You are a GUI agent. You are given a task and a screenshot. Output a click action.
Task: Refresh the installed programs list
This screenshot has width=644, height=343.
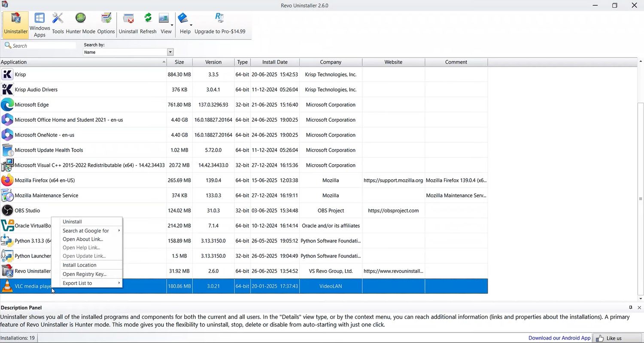pyautogui.click(x=148, y=24)
